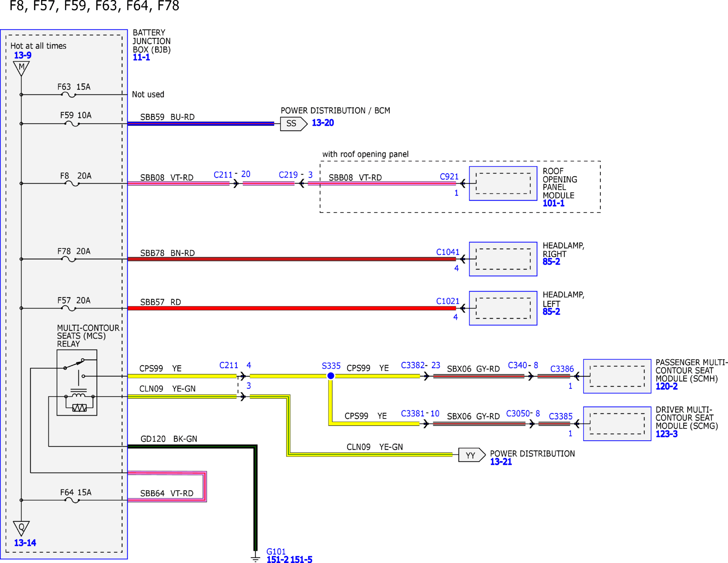This screenshot has height=563, width=728.
Task: Click the G101 ground symbol
Action: coord(255,559)
